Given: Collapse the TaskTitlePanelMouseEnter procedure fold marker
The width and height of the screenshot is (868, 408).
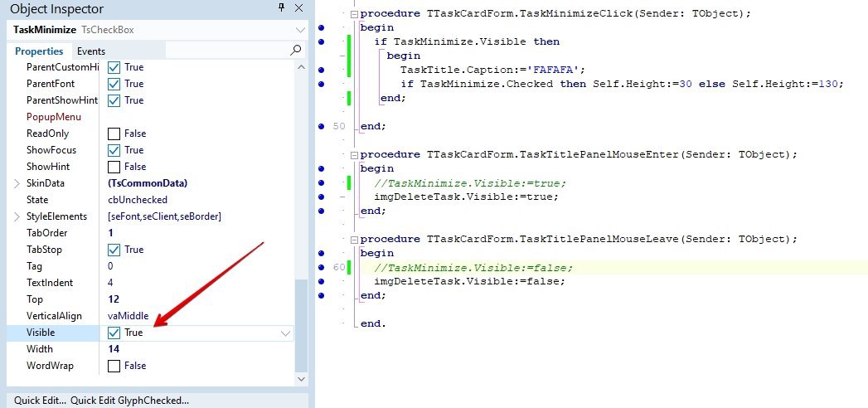Looking at the screenshot, I should (354, 154).
